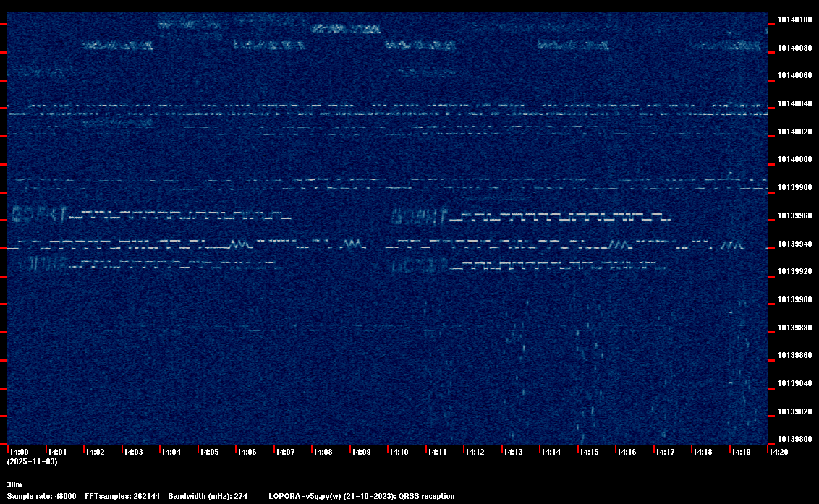Click the 10139820 frequency label
This screenshot has width=819, height=504.
795,412
